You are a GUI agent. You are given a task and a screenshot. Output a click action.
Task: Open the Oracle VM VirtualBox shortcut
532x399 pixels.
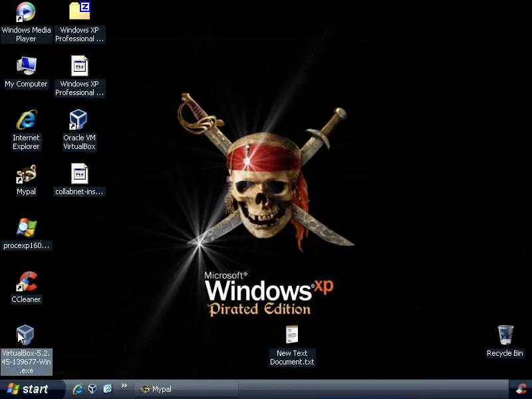tap(79, 130)
